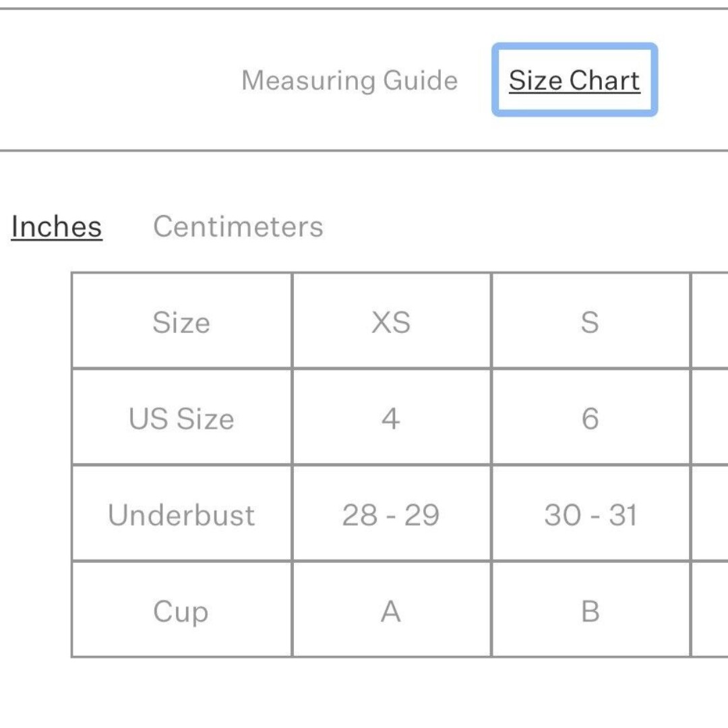Select the US size 6 cell
The image size is (728, 728).
coord(590,417)
